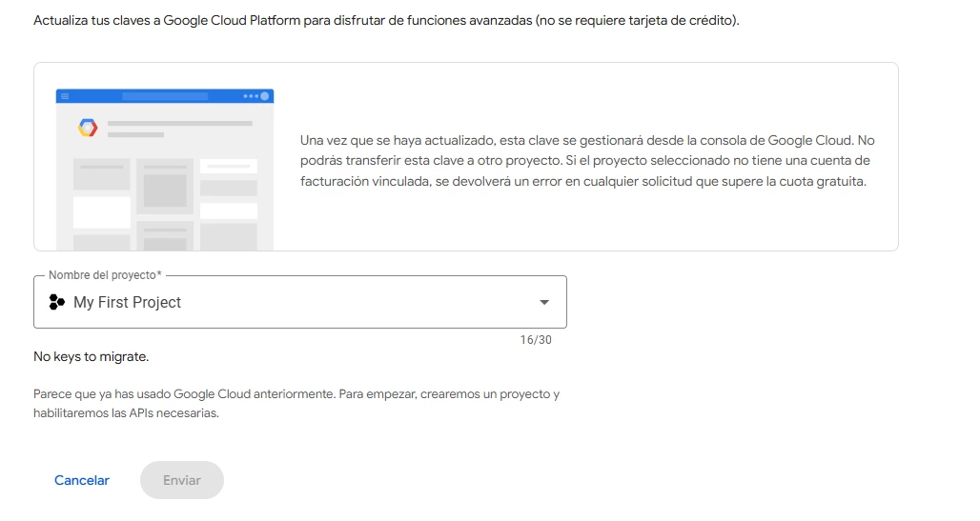This screenshot has width=980, height=521.
Task: Click the project icon next to My First Project
Action: pos(57,302)
